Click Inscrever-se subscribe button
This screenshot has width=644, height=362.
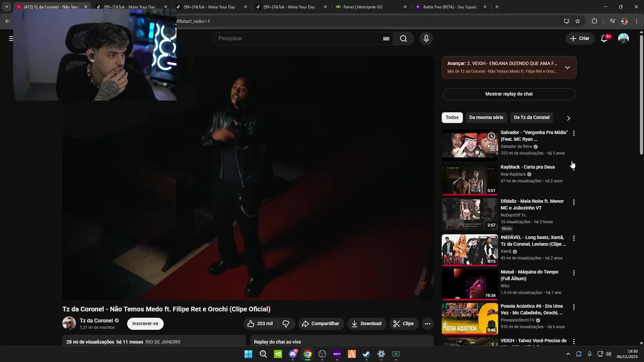point(145,324)
